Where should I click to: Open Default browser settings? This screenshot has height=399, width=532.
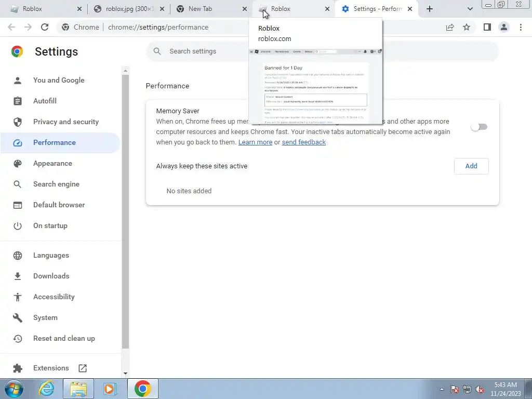(x=60, y=205)
